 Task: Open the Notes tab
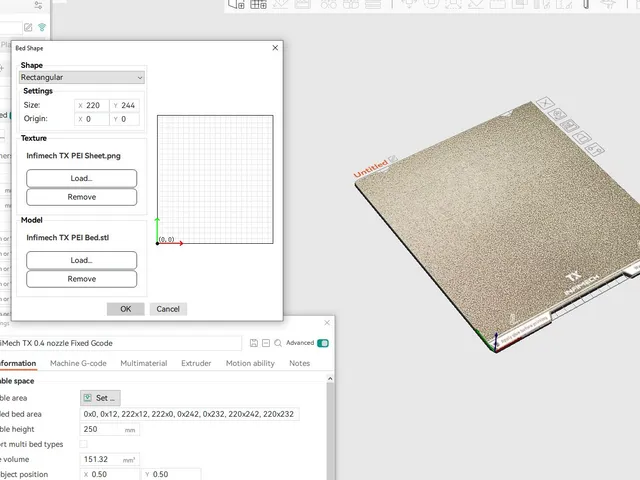coord(300,363)
